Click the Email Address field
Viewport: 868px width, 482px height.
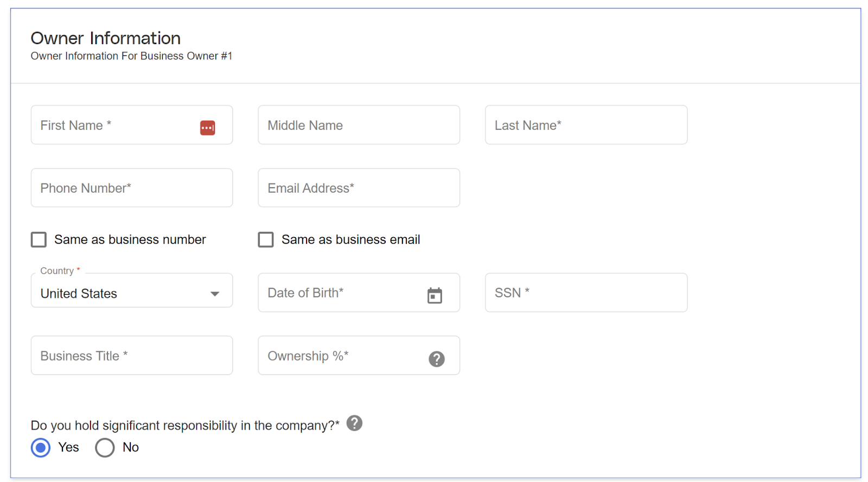[359, 188]
